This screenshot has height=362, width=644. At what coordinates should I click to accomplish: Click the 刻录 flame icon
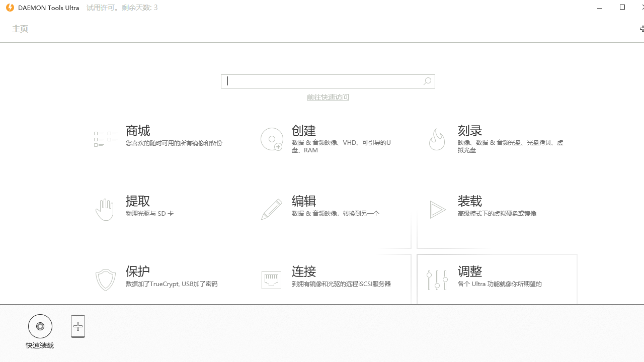click(x=437, y=139)
